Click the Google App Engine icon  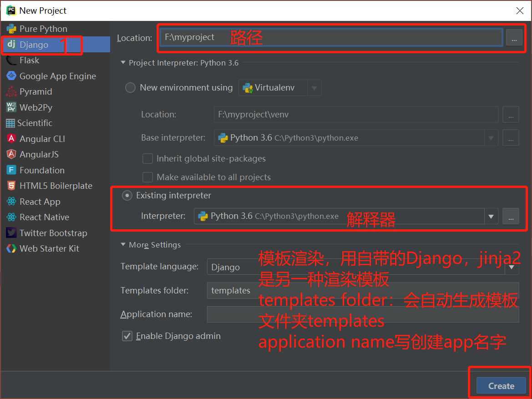tap(11, 76)
